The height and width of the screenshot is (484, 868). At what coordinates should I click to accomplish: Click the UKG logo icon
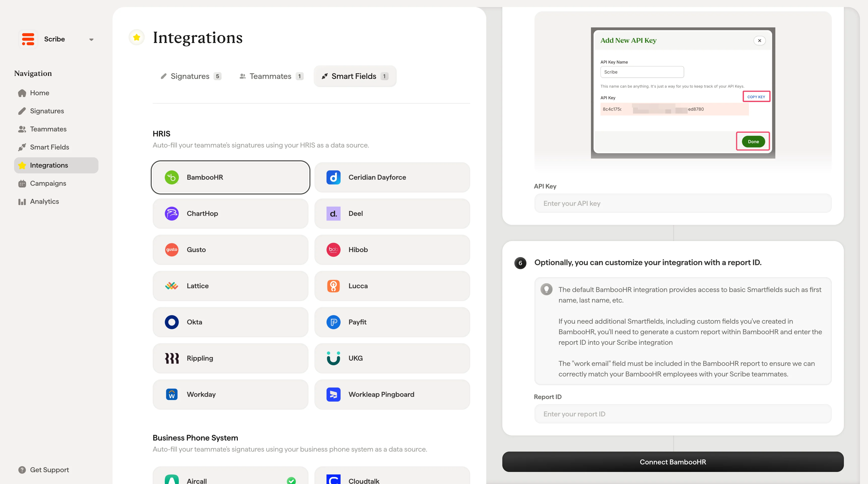333,358
